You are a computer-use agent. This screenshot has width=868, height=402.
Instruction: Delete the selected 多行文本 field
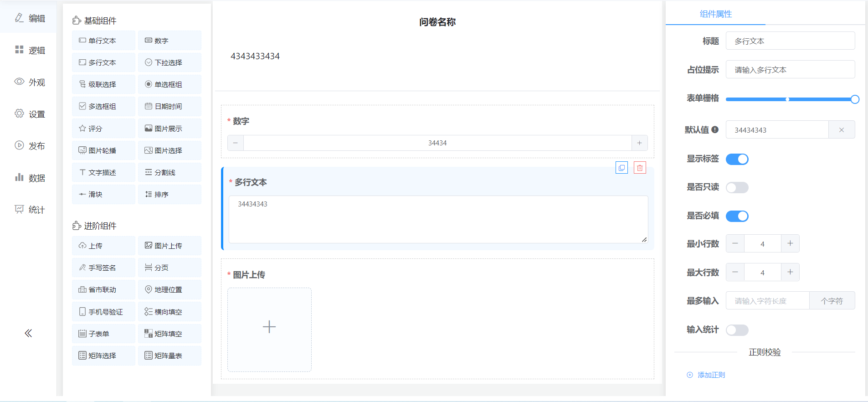pos(640,168)
